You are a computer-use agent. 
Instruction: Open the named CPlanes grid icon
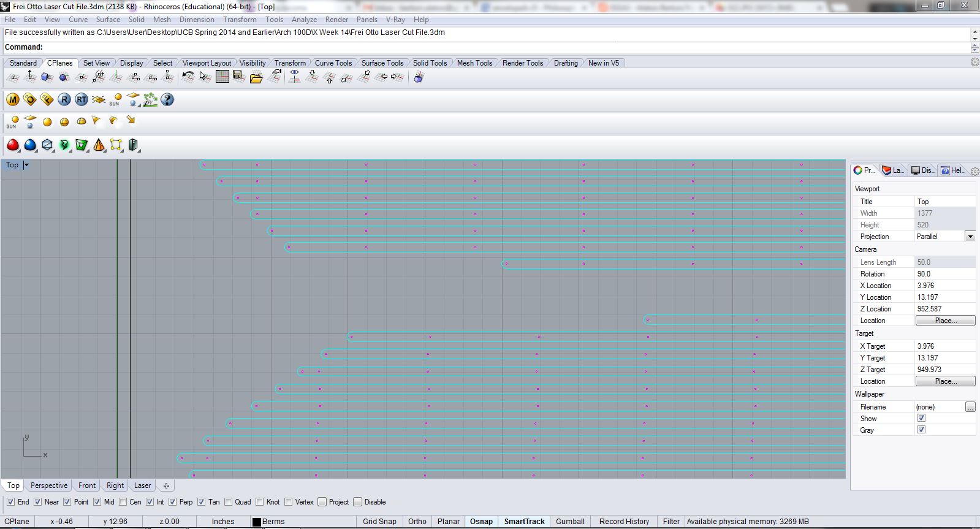[x=222, y=77]
